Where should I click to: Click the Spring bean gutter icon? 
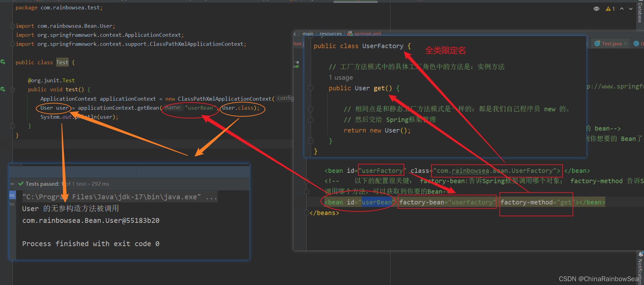point(297,65)
